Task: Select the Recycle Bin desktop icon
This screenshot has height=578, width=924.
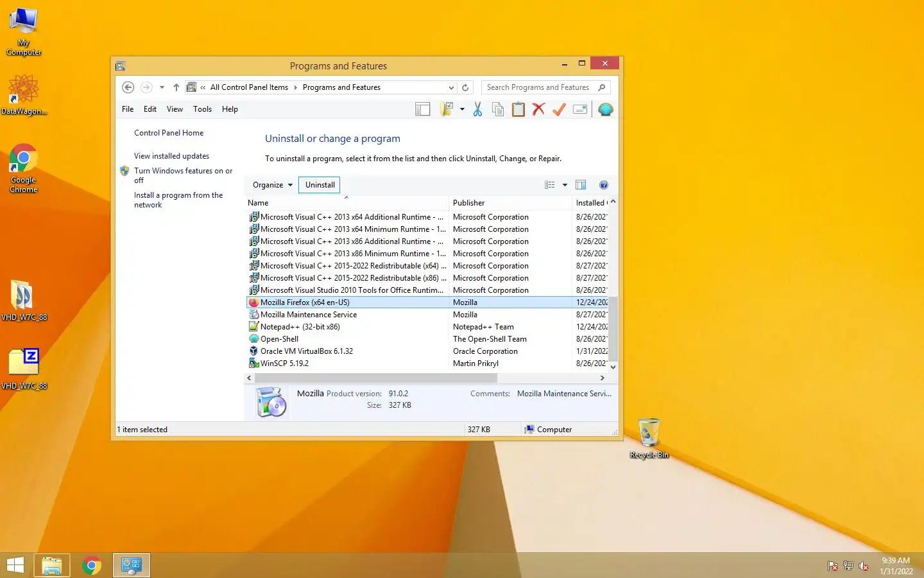Action: click(649, 439)
